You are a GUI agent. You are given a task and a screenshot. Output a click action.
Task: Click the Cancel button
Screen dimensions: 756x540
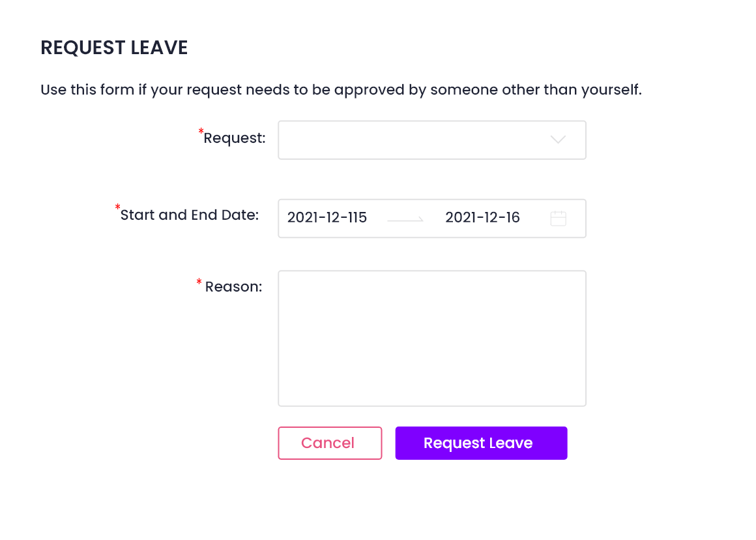click(330, 443)
